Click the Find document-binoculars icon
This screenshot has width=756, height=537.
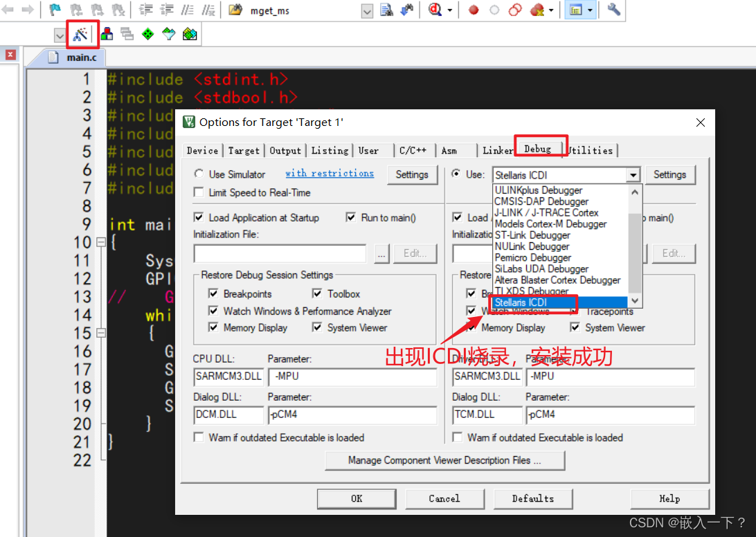coord(387,9)
